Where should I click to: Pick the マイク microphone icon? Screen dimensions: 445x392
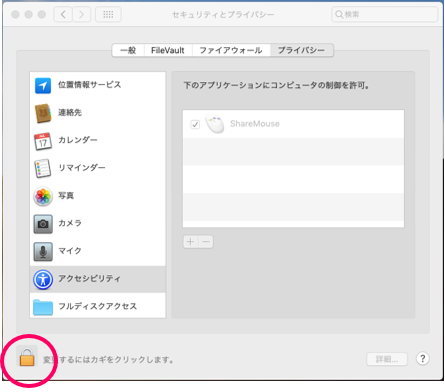click(x=43, y=252)
